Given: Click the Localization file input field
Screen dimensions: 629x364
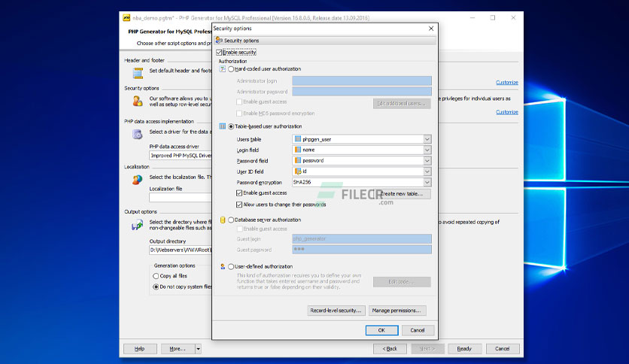Looking at the screenshot, I should [x=181, y=198].
